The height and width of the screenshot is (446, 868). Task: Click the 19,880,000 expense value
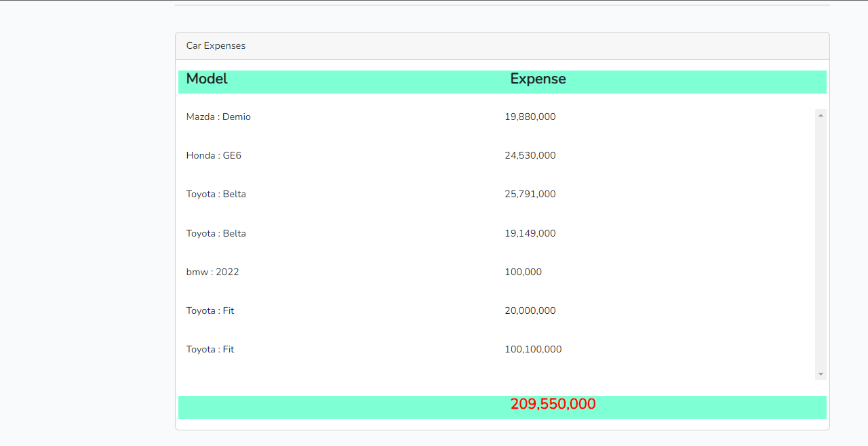pos(530,117)
